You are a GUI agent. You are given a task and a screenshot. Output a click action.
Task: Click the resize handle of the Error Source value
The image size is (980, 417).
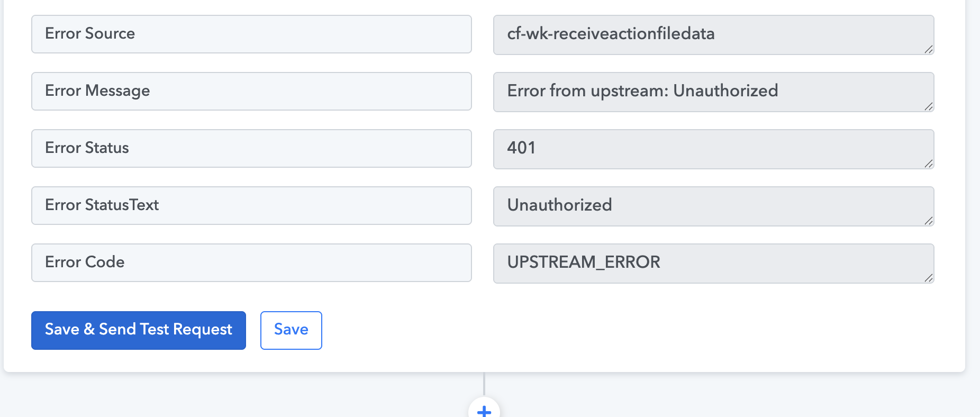pyautogui.click(x=929, y=49)
